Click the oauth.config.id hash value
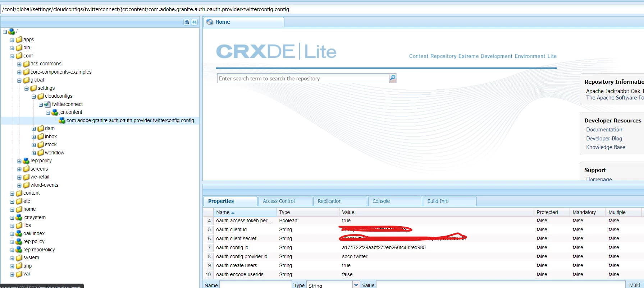The height and width of the screenshot is (288, 644). (384, 247)
